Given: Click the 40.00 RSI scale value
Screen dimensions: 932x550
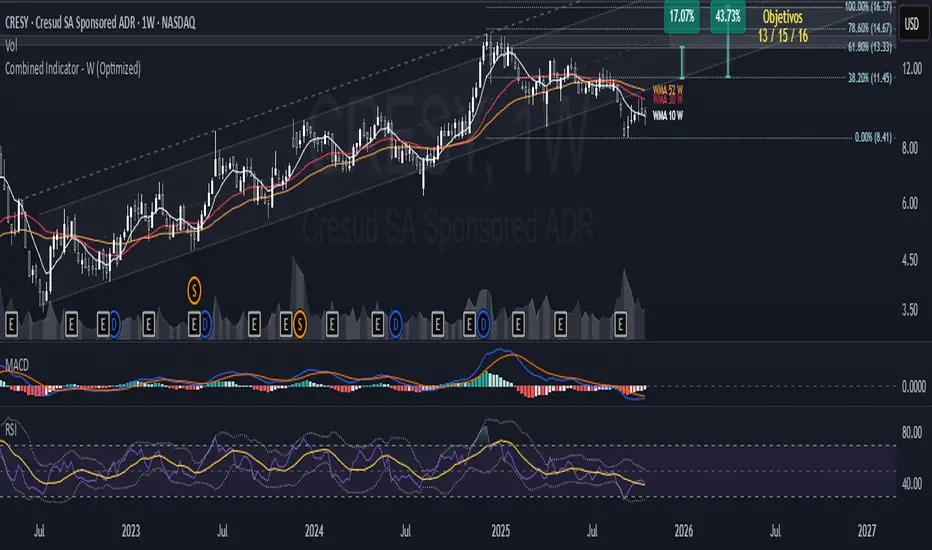Looking at the screenshot, I should [x=912, y=484].
